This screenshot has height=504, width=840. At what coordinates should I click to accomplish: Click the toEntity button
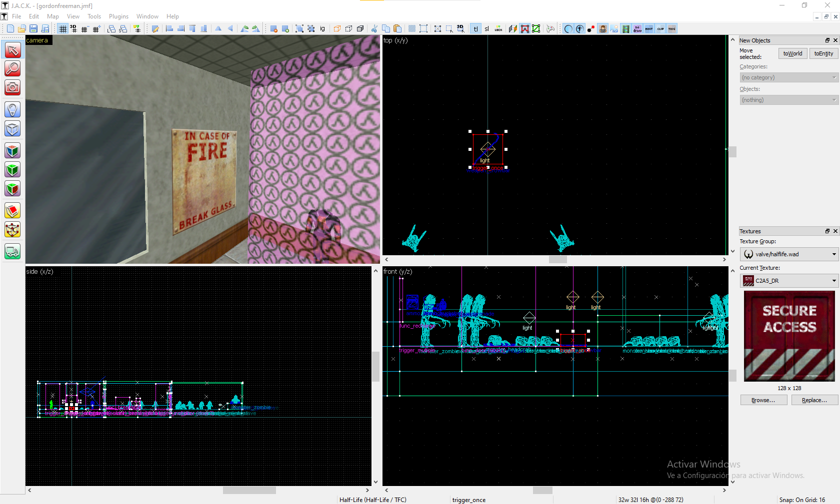823,53
